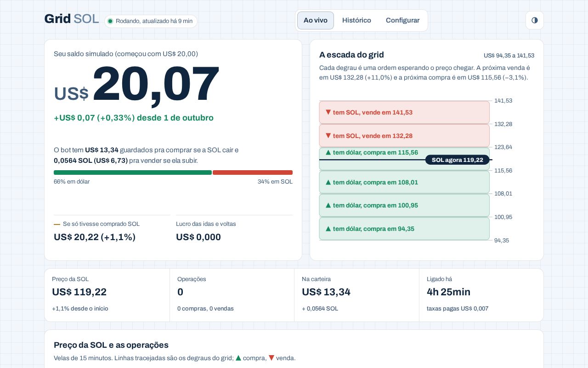
Task: Toggle the dark/light theme icon
Action: click(535, 20)
